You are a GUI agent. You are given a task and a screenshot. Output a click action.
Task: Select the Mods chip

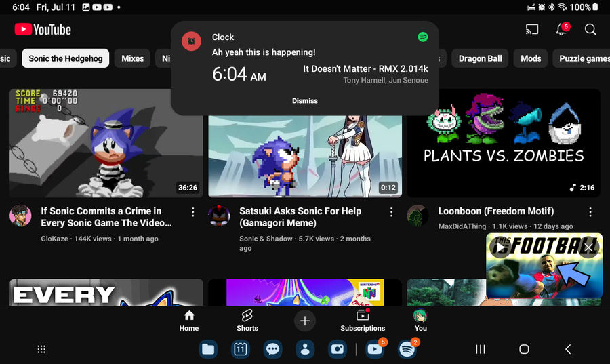(x=531, y=58)
